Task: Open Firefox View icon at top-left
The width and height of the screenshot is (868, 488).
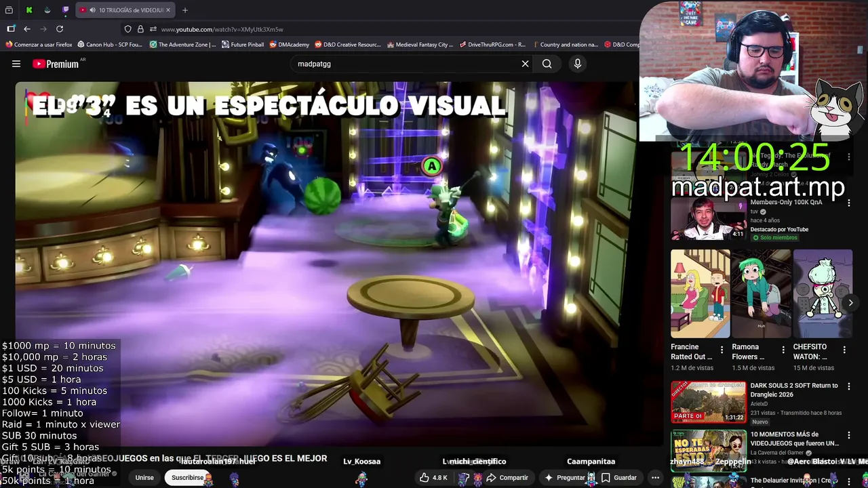Action: (x=9, y=10)
